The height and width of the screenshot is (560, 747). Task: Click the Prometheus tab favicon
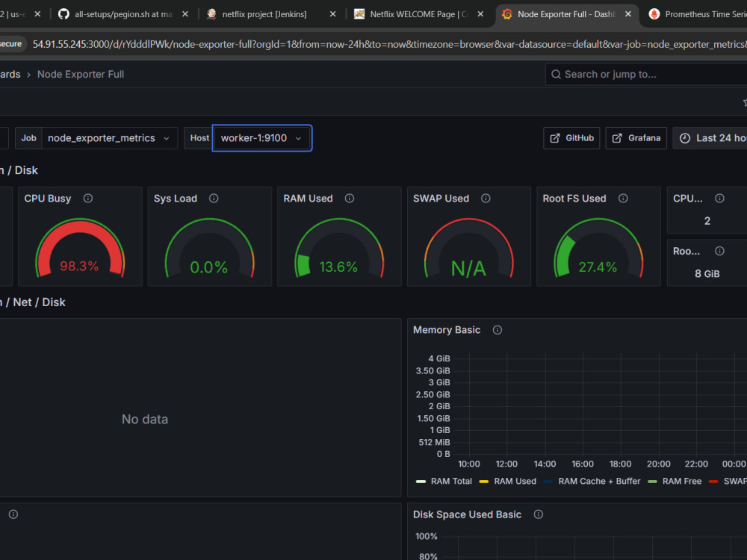[x=654, y=13]
